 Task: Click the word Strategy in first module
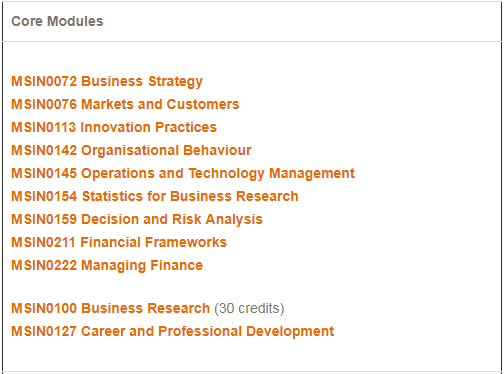175,82
